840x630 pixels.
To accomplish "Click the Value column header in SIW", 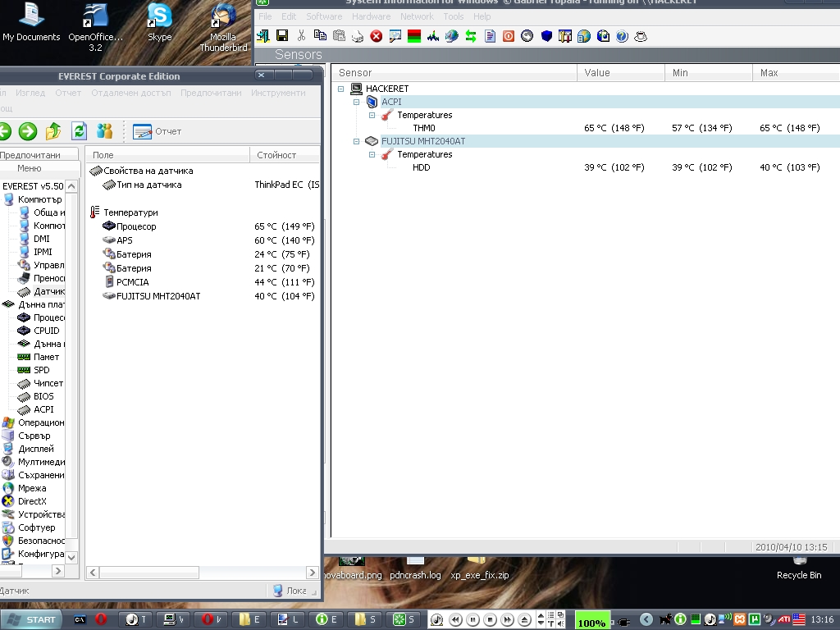I will [621, 73].
